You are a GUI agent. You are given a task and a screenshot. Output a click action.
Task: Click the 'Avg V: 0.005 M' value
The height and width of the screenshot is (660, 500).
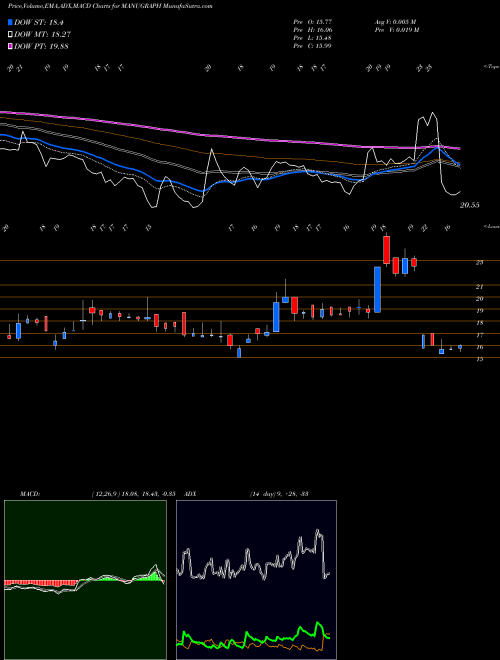tap(396, 22)
